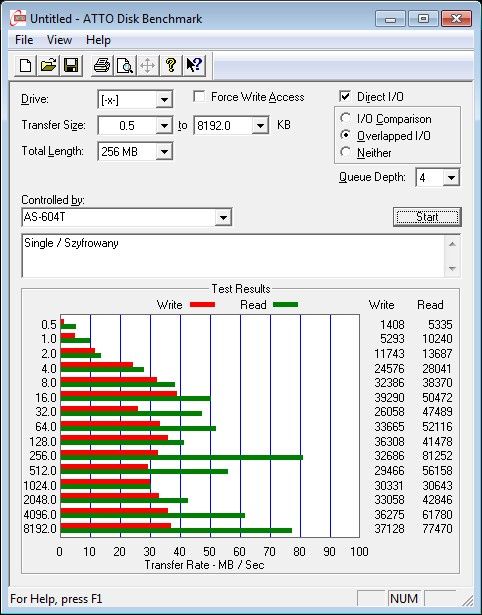This screenshot has width=482, height=615.
Task: Click the Start button
Action: click(427, 217)
